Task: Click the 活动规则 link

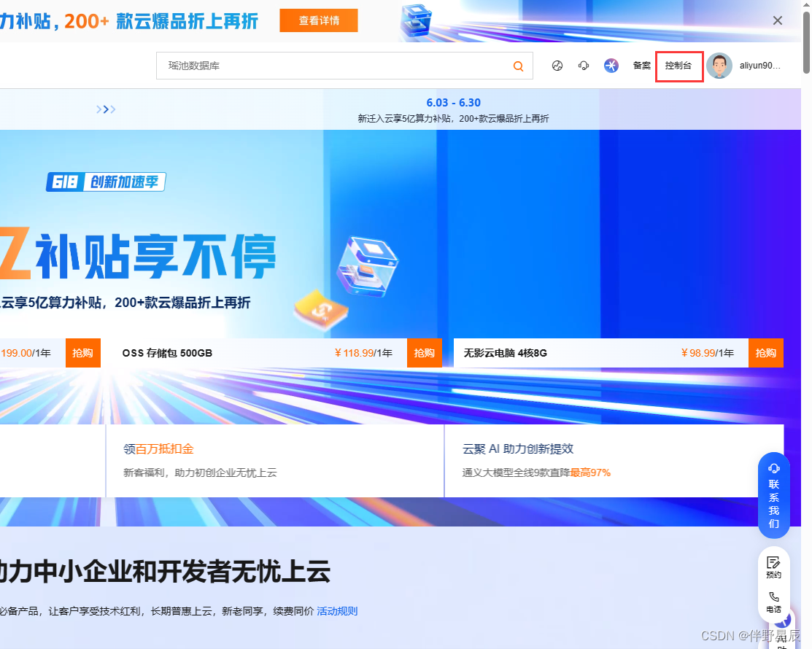Action: [x=337, y=611]
